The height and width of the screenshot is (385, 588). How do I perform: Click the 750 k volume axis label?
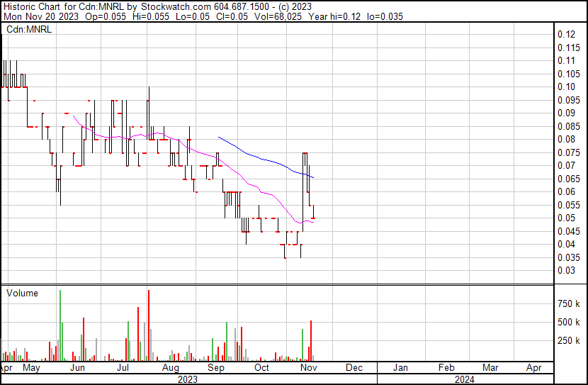tap(569, 304)
